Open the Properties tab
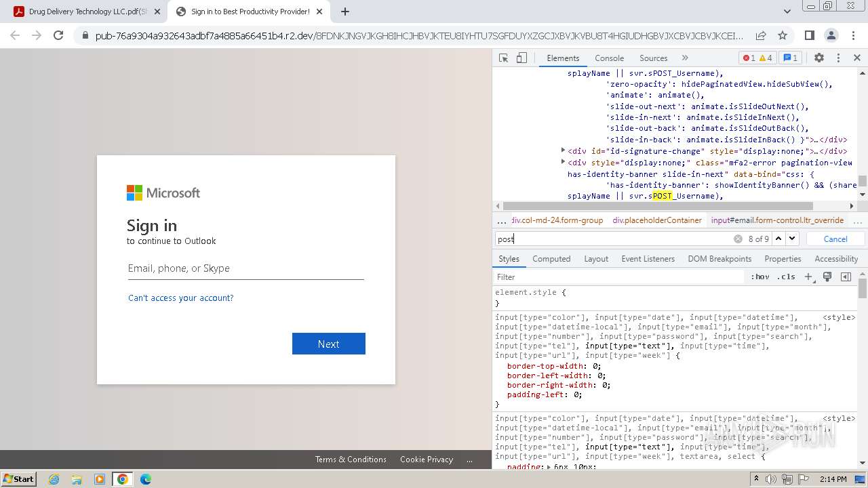Image resolution: width=868 pixels, height=488 pixels. pyautogui.click(x=783, y=259)
